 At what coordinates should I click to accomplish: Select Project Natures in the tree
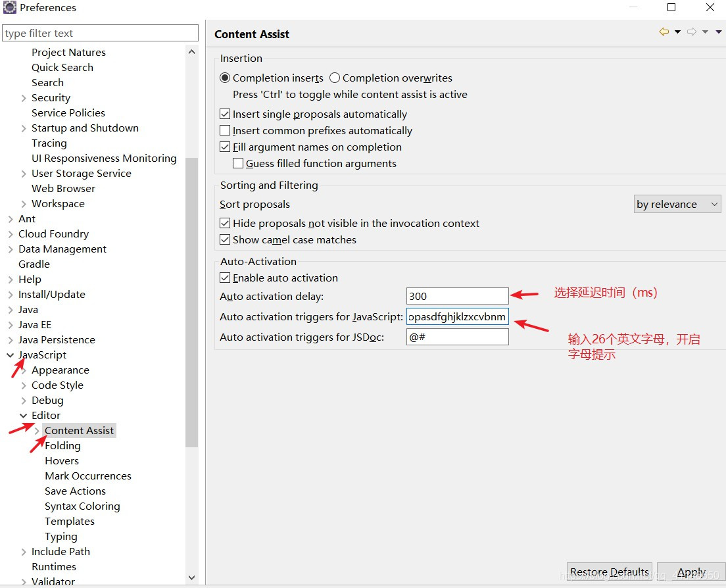[68, 53]
